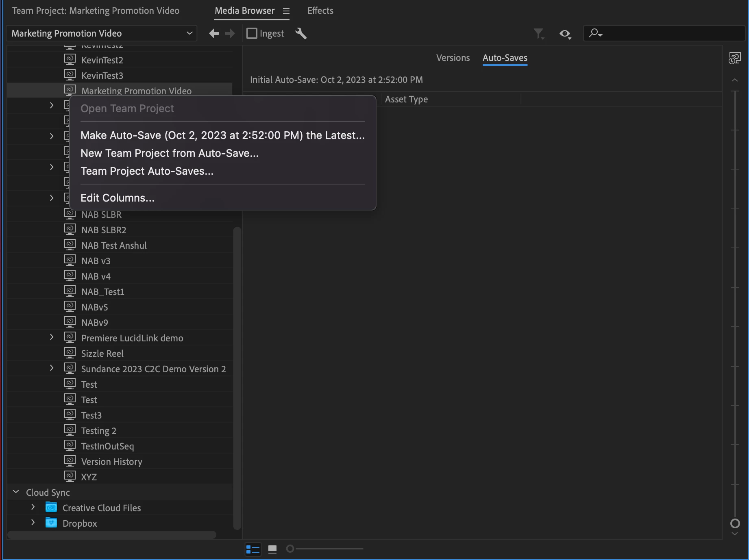Select the Auto-Saves tab
Image resolution: width=749 pixels, height=560 pixels.
pos(505,58)
